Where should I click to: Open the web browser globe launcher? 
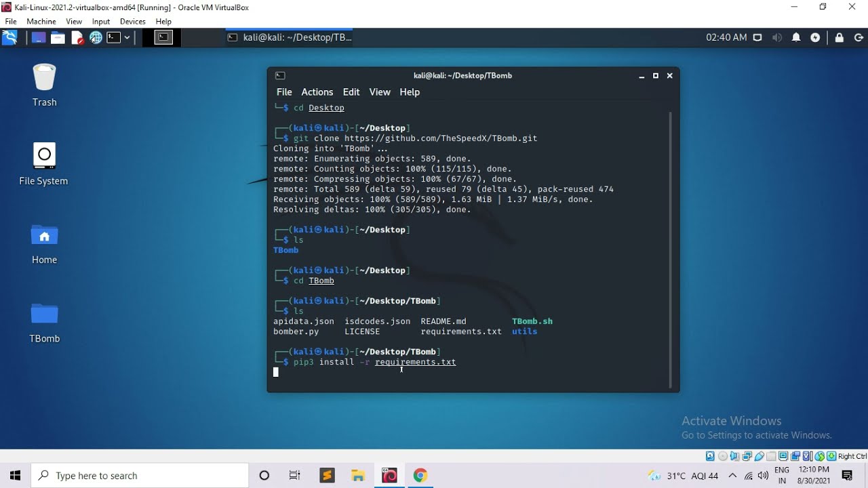click(96, 38)
